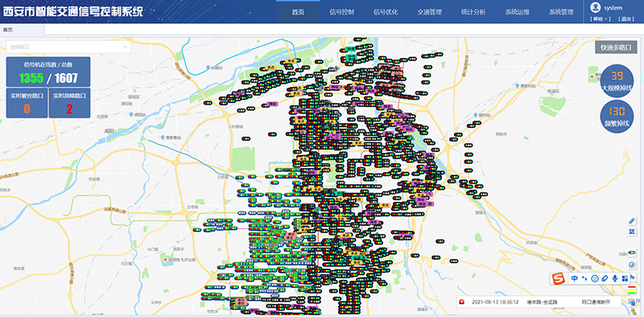Click the skin pencil icon in IME bar
The width and height of the screenshot is (644, 317).
(x=605, y=278)
